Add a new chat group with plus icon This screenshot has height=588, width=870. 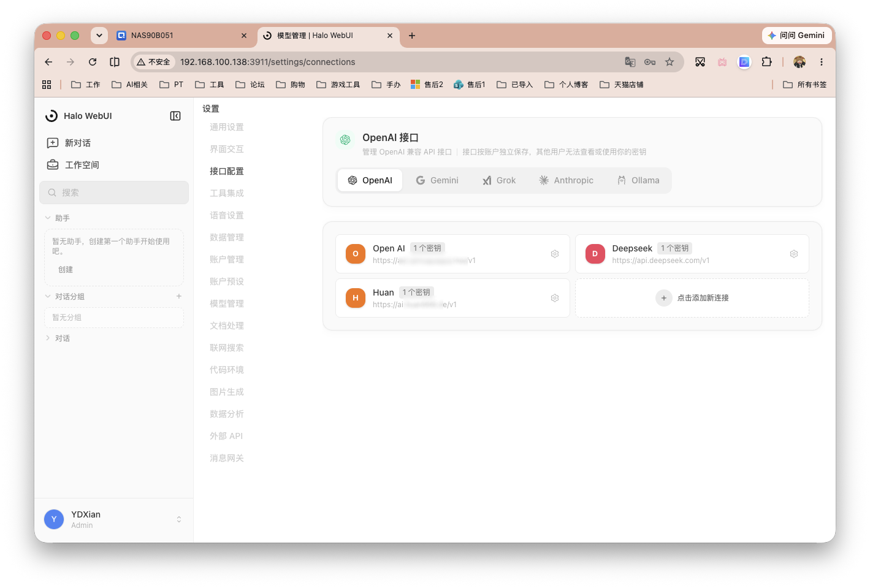[179, 296]
